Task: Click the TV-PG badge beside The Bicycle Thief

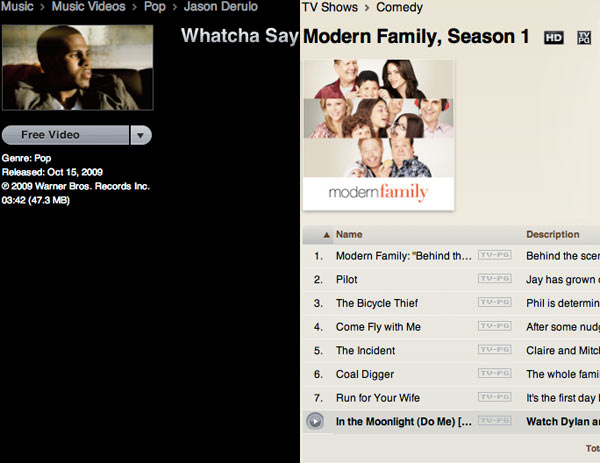Action: pyautogui.click(x=495, y=302)
